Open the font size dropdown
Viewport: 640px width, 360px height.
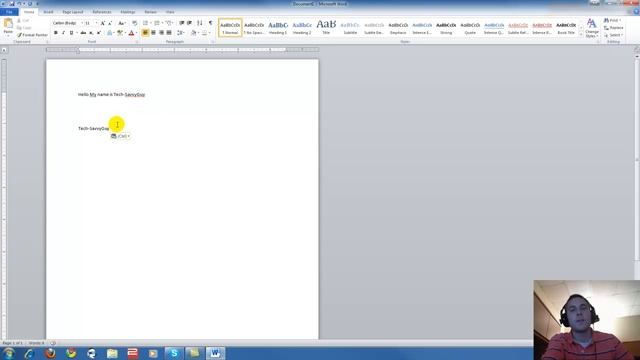(96, 23)
